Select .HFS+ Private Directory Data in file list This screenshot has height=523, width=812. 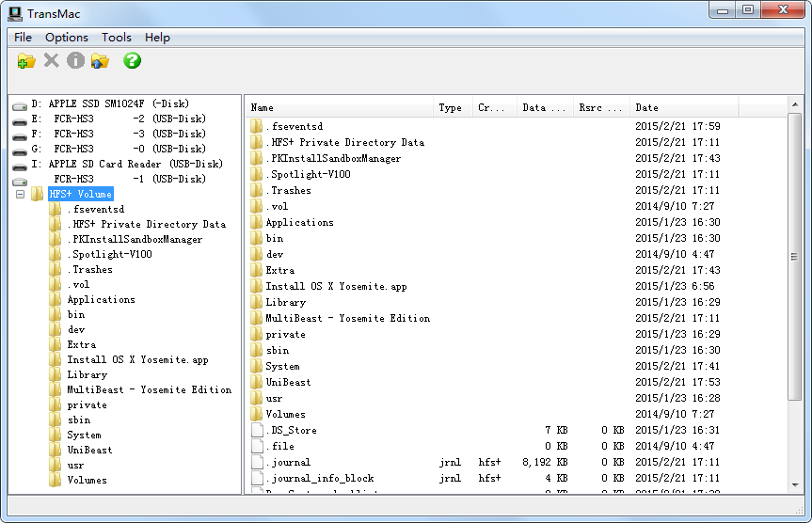click(345, 142)
